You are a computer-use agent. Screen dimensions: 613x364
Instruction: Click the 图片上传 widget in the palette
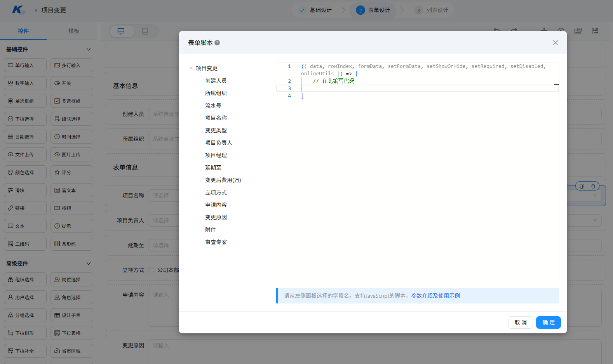pyautogui.click(x=72, y=154)
